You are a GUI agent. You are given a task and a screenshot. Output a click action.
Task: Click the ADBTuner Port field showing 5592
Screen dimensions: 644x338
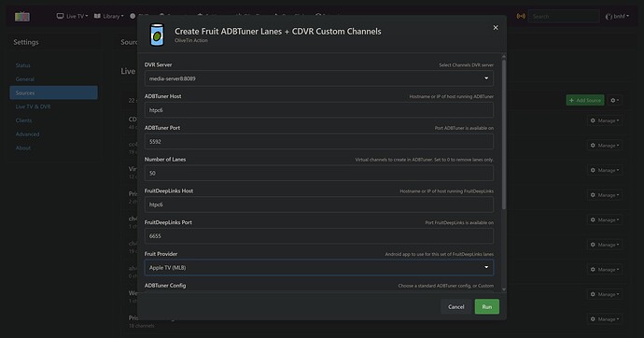click(x=318, y=142)
